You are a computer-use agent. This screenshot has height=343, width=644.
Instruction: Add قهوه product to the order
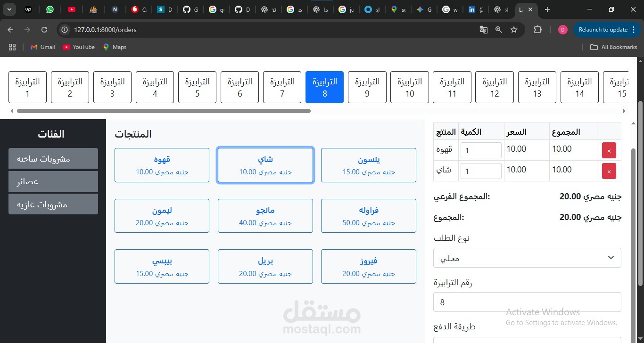[162, 165]
